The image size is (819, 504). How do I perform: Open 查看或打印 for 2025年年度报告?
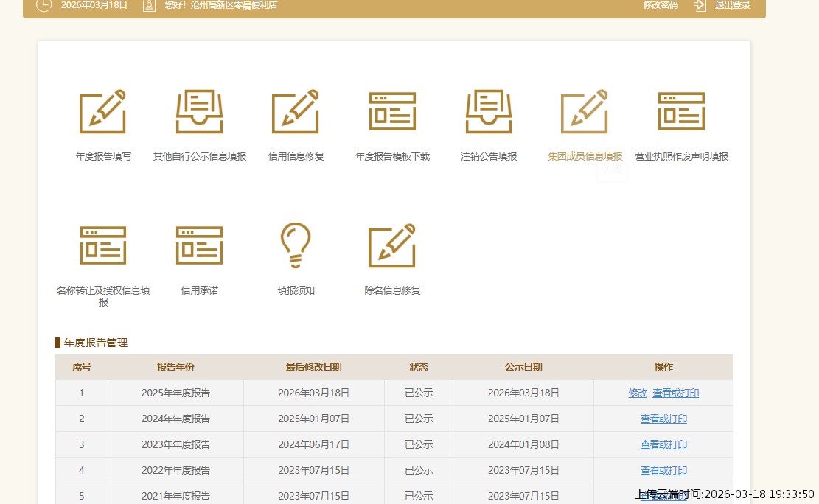point(675,393)
